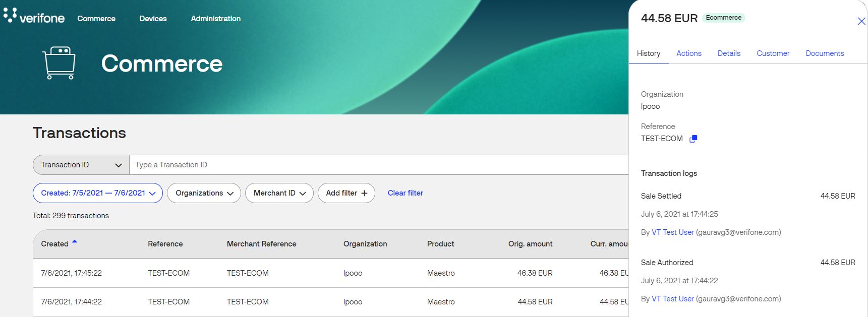The image size is (868, 317).
Task: Open the Administration menu
Action: (215, 19)
